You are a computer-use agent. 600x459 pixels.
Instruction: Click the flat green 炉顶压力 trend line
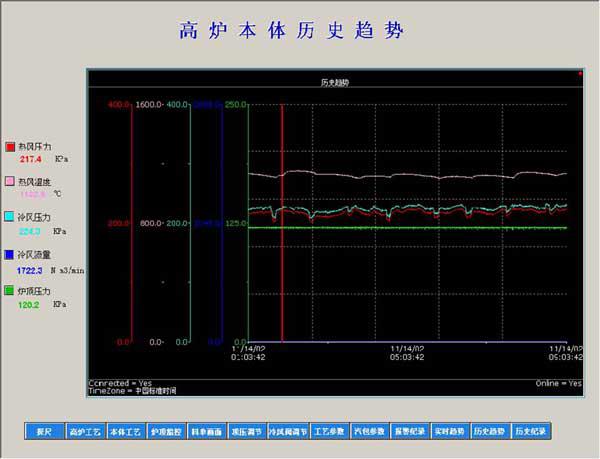coord(408,228)
